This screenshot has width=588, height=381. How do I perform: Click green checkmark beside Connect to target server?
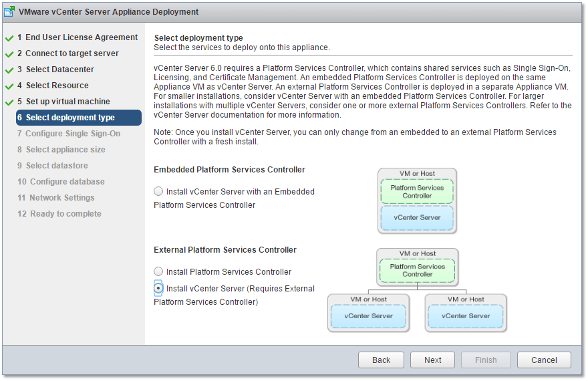[x=9, y=54]
